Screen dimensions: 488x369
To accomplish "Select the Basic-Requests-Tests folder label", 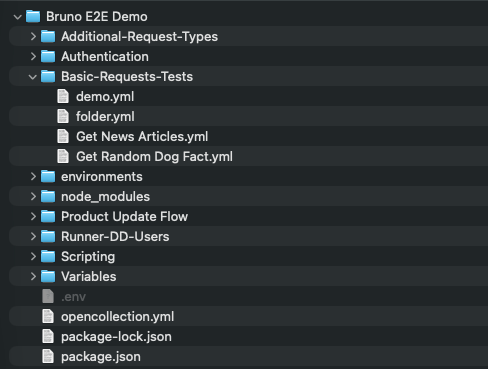I will (127, 77).
